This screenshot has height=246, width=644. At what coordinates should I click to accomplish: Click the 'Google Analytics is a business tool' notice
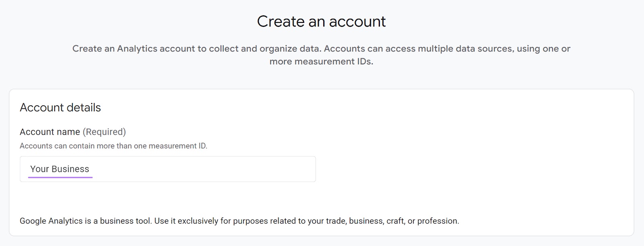[x=239, y=221]
